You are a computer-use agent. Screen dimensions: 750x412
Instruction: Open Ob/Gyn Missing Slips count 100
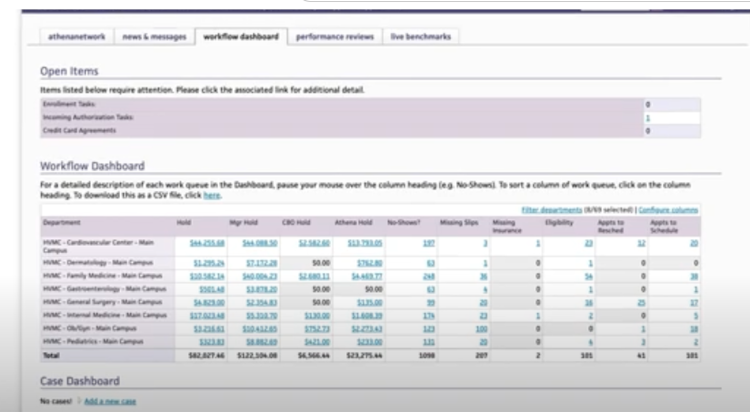(x=482, y=329)
